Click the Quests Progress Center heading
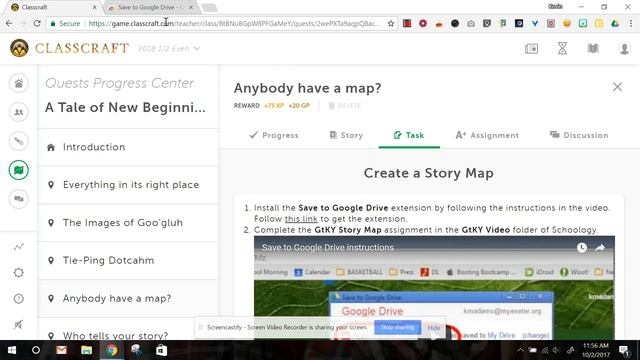Viewport: 640px width, 360px height. (x=119, y=83)
